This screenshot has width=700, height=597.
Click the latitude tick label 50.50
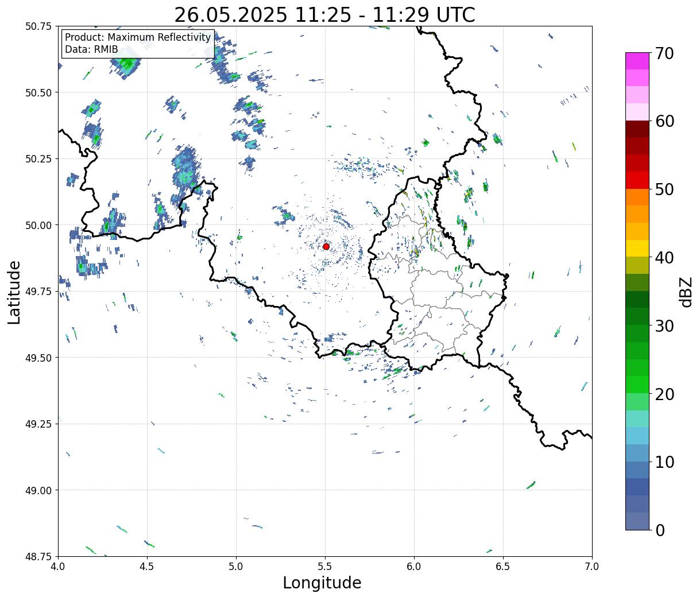38,92
